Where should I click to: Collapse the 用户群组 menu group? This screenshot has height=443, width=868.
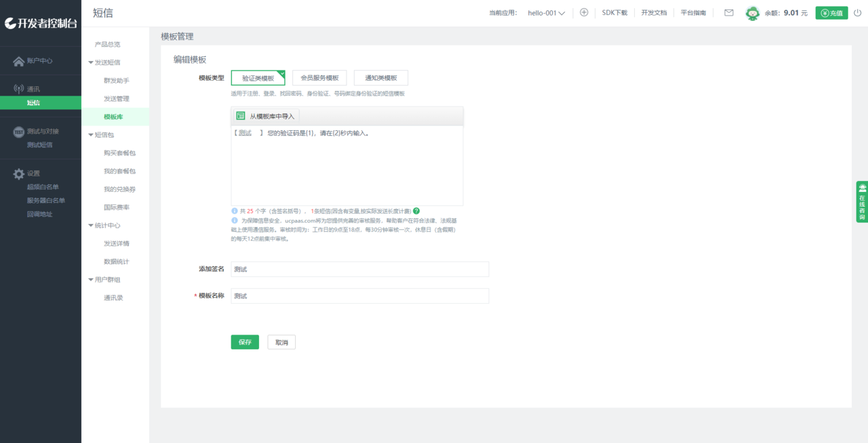(x=104, y=280)
